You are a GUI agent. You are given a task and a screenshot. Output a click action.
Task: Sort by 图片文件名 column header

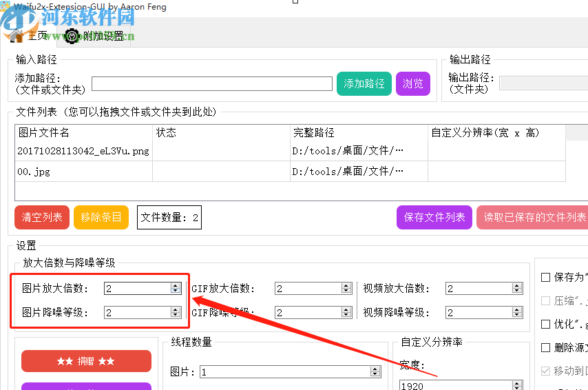coord(83,132)
